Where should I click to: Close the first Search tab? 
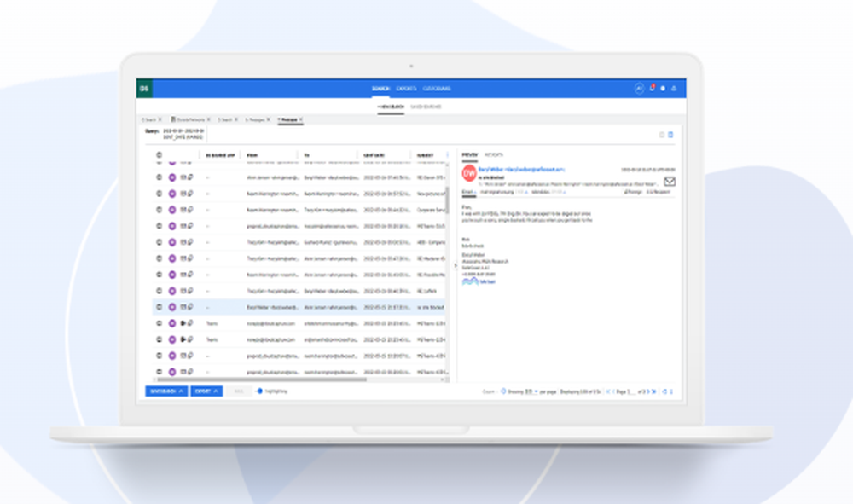click(160, 119)
